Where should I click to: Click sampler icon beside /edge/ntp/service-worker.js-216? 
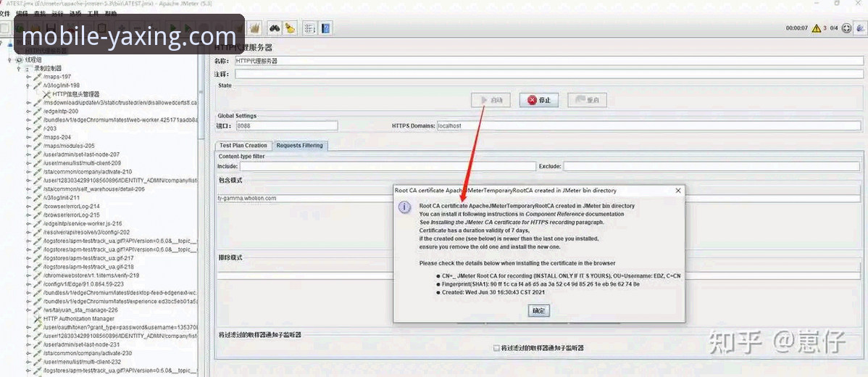(38, 223)
